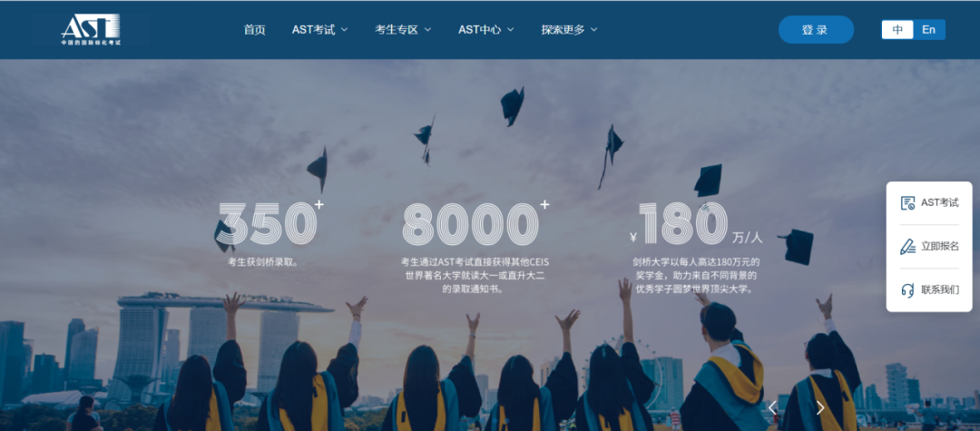Open the 考生专区 navigation menu
Screen dimensions: 980x431
397,29
